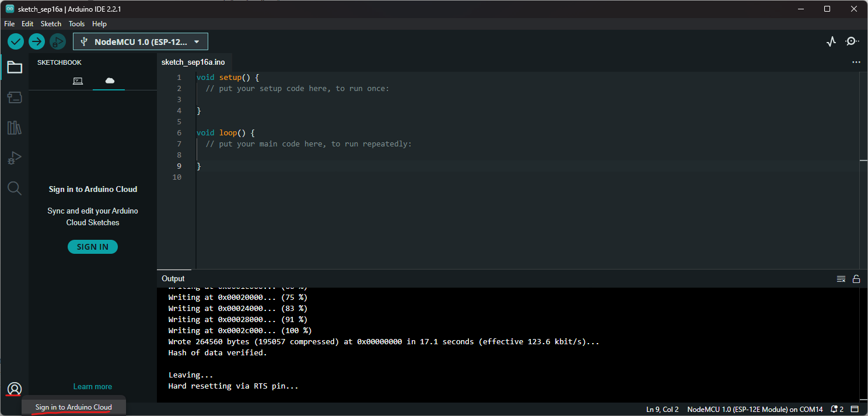Screen dimensions: 868x416
Task: Click the Upload arrow button
Action: coord(37,41)
